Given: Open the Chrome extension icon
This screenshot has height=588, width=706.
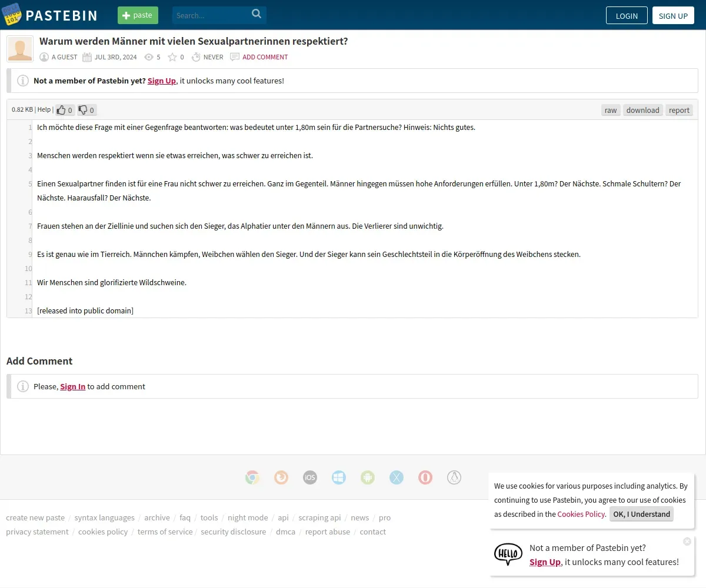Looking at the screenshot, I should click(x=252, y=477).
